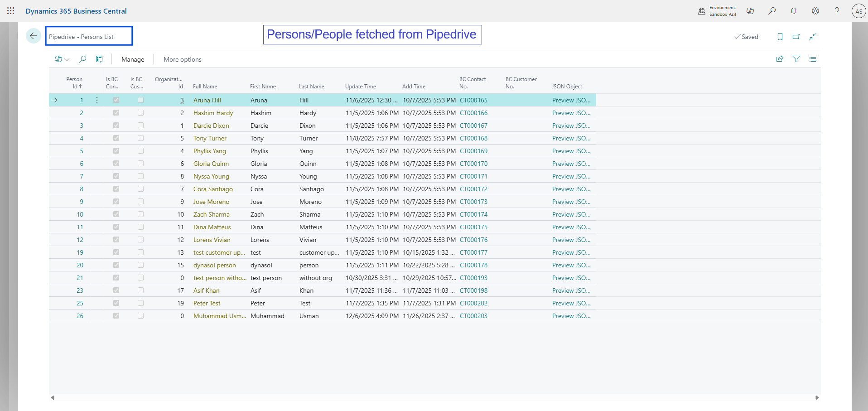Toggle Is BC Customer checkbox for Aruna Hill
The width and height of the screenshot is (868, 411).
pyautogui.click(x=140, y=100)
